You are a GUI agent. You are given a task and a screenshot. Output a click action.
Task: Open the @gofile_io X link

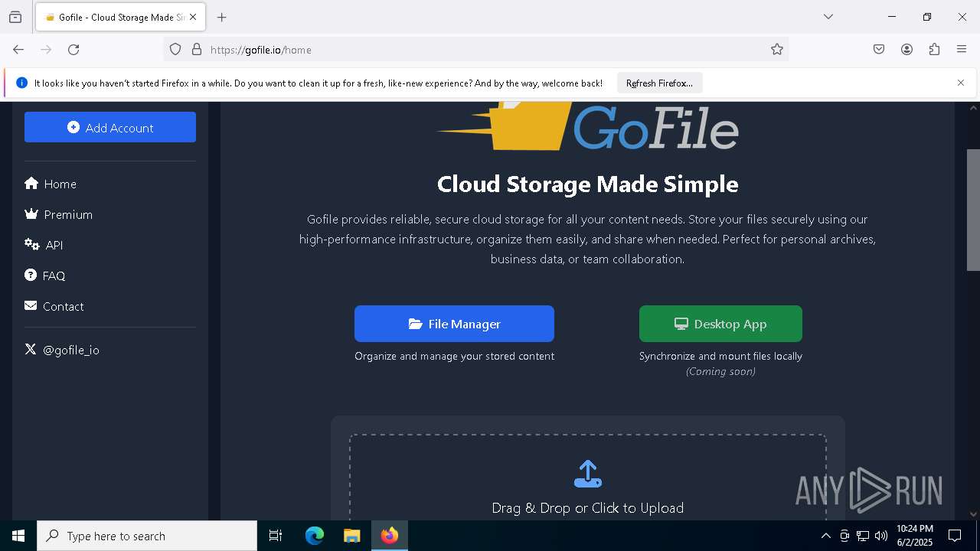click(x=62, y=350)
